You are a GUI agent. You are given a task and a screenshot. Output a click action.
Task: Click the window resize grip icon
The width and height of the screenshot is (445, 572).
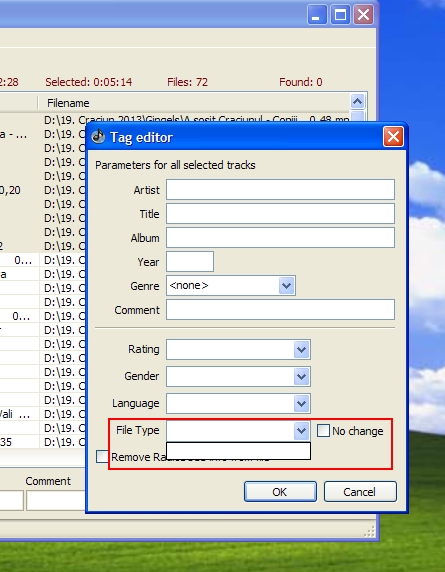(x=370, y=532)
